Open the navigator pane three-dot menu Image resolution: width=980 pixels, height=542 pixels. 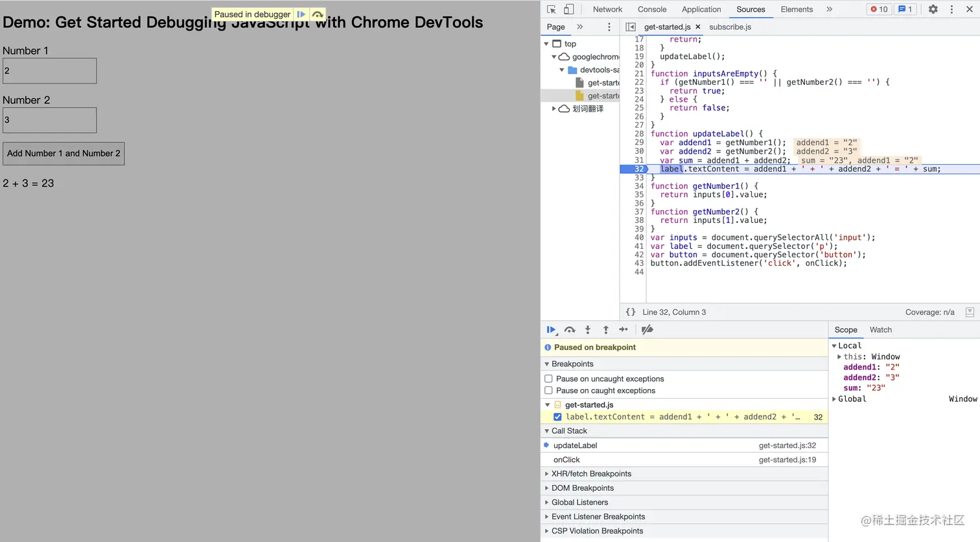(x=609, y=27)
